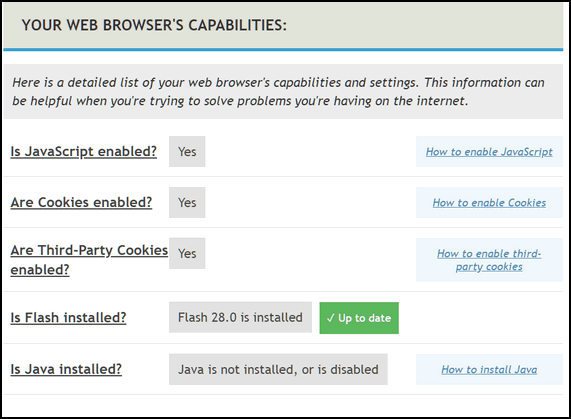Click the JavaScript 'Yes' status box

coord(187,151)
